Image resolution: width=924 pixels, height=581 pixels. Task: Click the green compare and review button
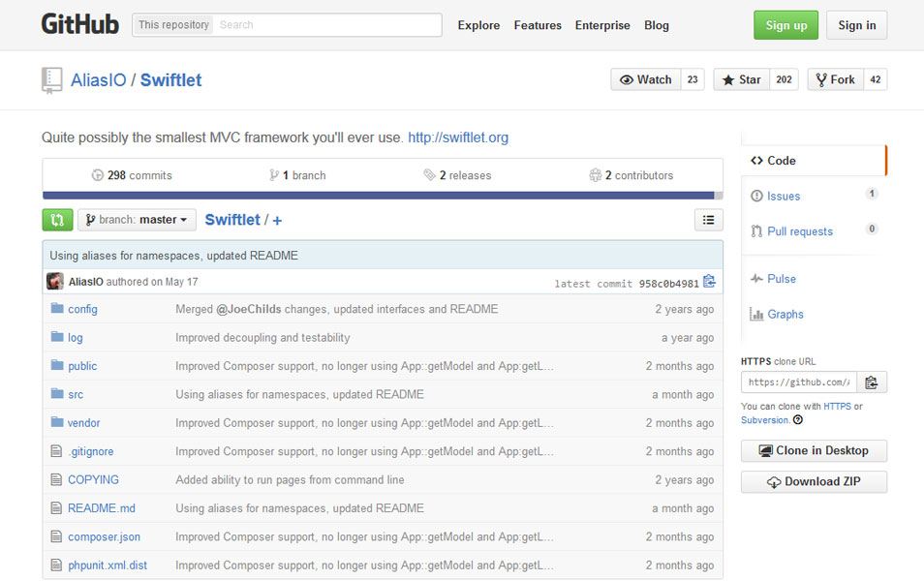(57, 220)
